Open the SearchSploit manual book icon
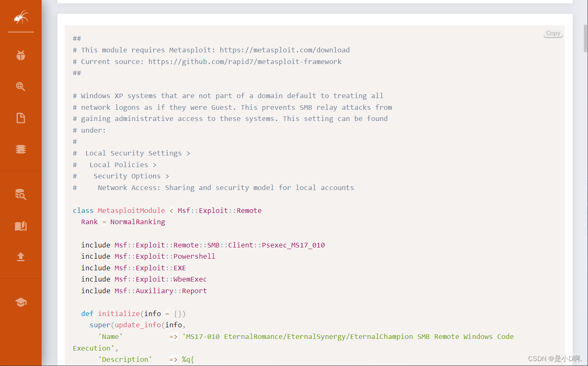The width and height of the screenshot is (588, 366). [x=21, y=226]
